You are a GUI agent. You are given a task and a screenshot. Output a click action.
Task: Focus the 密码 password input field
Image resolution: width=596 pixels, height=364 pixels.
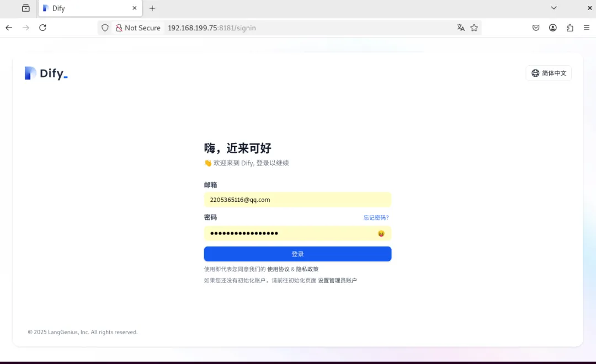297,233
